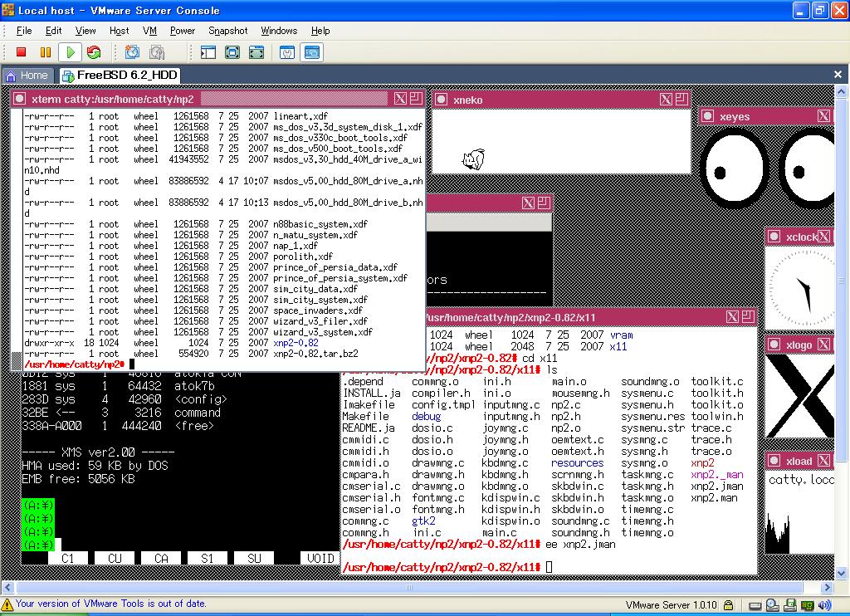Click the horizontal scrollbar right arrow
Viewport: 850px width, 616px height.
(x=828, y=587)
